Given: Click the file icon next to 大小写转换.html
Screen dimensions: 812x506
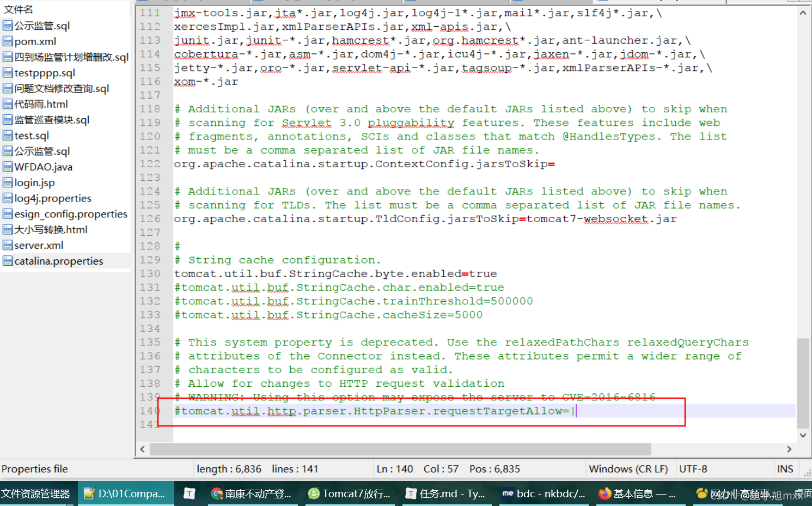Looking at the screenshot, I should (8, 230).
